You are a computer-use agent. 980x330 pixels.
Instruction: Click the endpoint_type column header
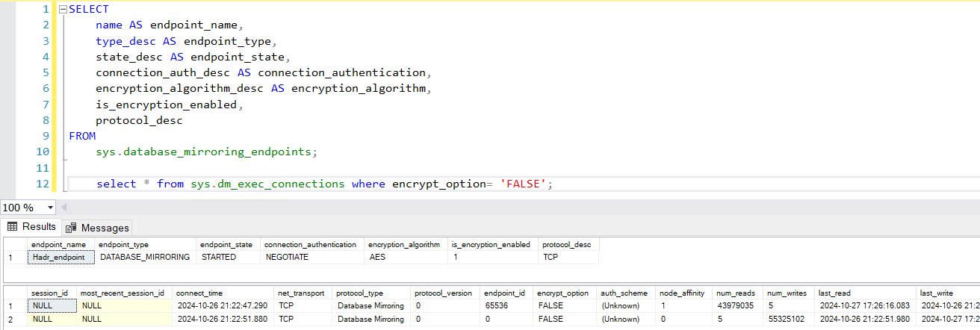tap(146, 244)
